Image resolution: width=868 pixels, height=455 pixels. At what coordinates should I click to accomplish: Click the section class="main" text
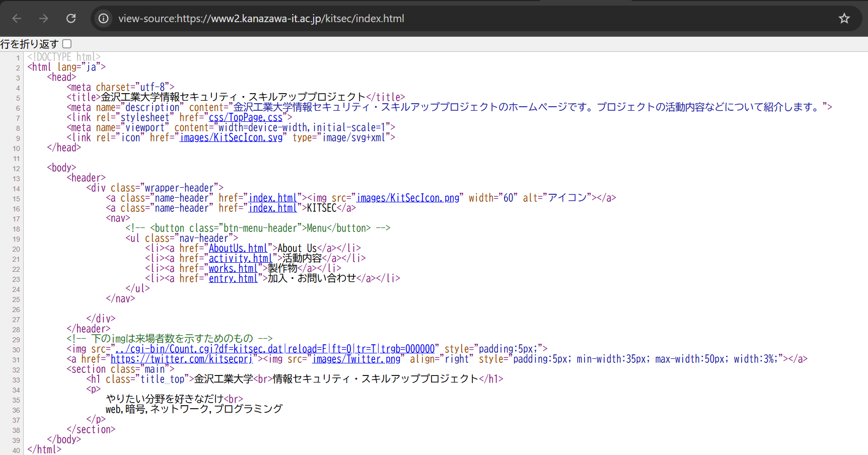pyautogui.click(x=120, y=369)
